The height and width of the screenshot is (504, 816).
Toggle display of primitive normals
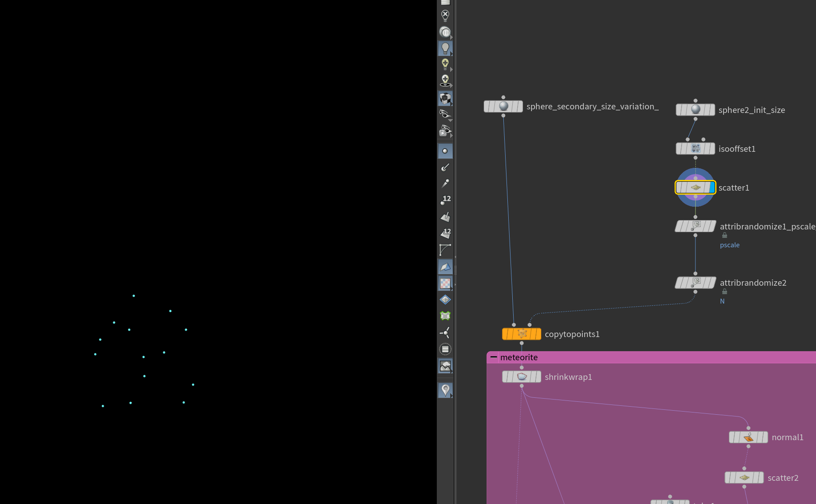(445, 217)
